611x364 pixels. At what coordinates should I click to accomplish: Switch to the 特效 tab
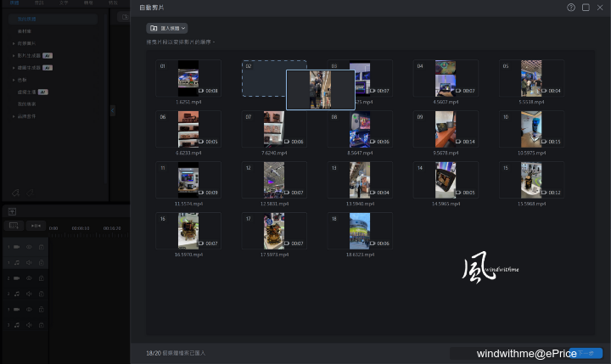(113, 3)
